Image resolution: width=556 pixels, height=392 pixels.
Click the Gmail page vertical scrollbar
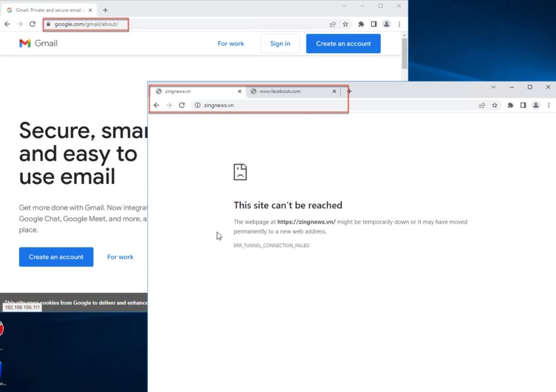coord(404,53)
